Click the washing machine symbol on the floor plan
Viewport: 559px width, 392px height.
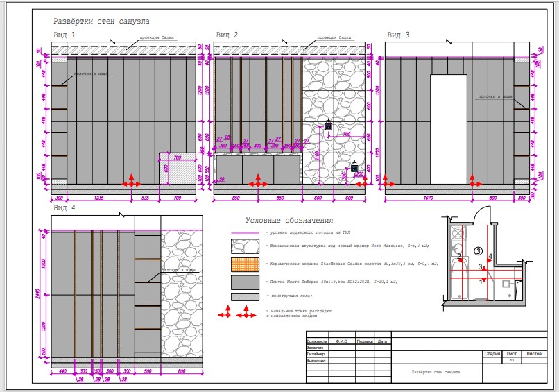(x=458, y=234)
